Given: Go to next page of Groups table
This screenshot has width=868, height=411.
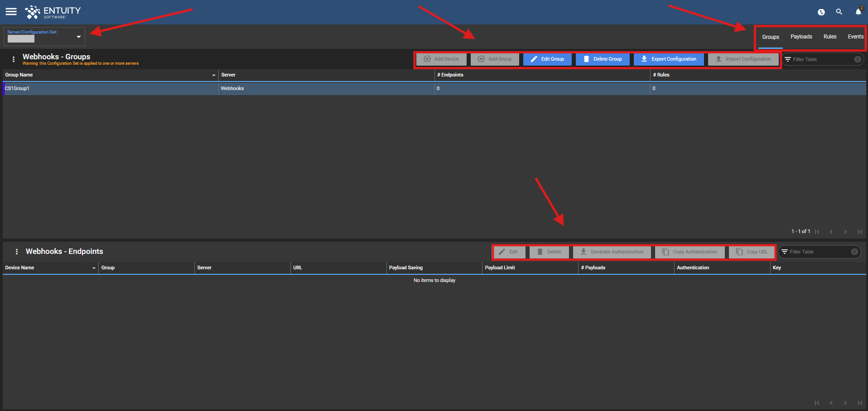Looking at the screenshot, I should pos(845,232).
